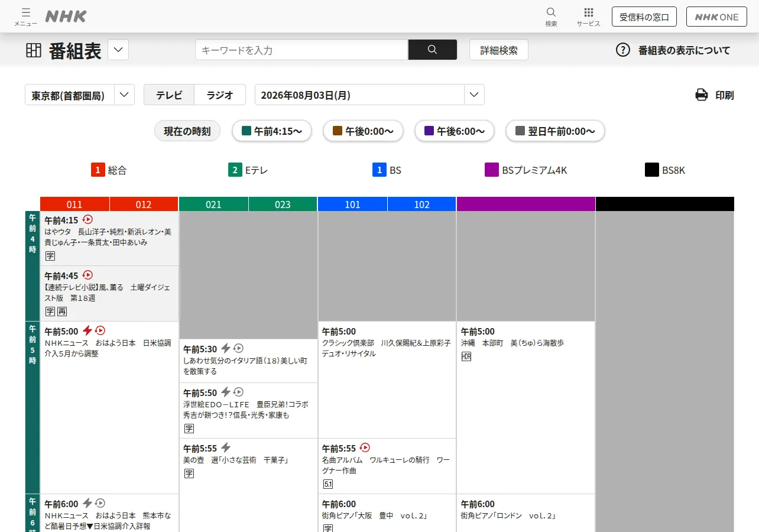Select the 012 channel tab

(x=144, y=205)
